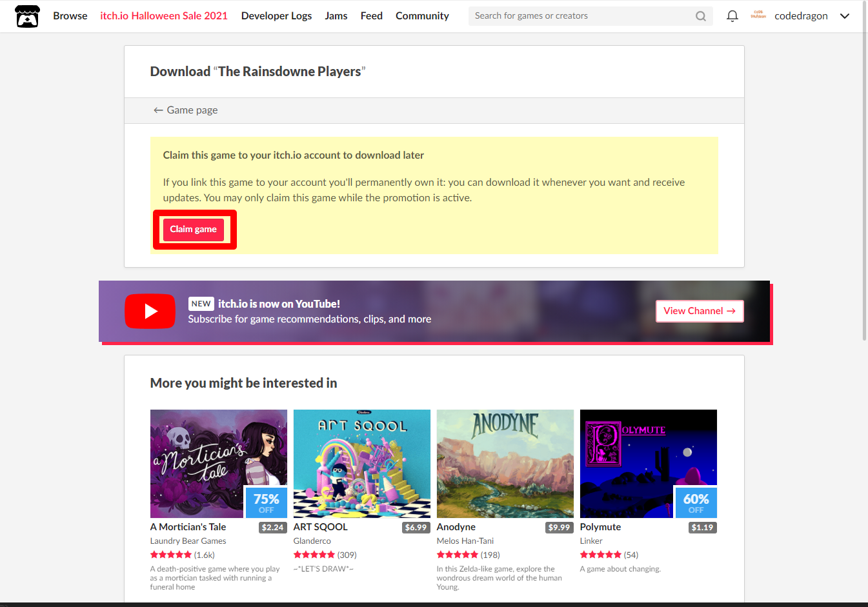Open itch.io Halloween Sale 2021 link

pos(164,16)
